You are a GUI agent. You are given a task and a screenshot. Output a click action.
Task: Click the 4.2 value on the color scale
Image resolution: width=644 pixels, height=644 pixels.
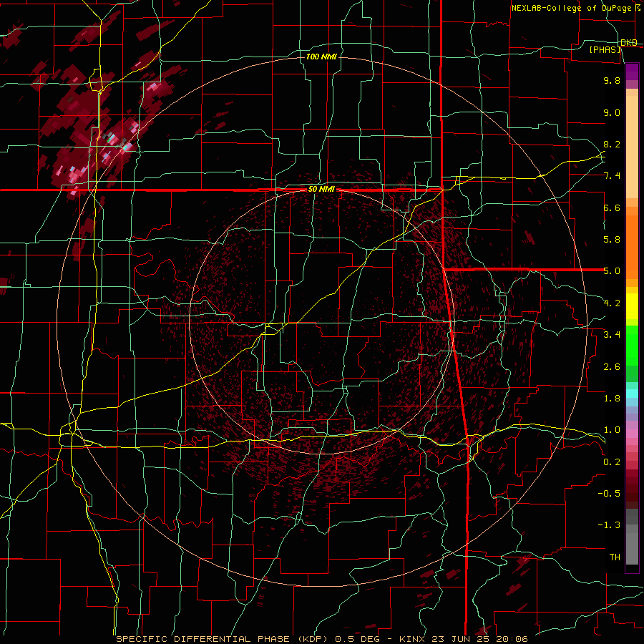click(x=612, y=303)
